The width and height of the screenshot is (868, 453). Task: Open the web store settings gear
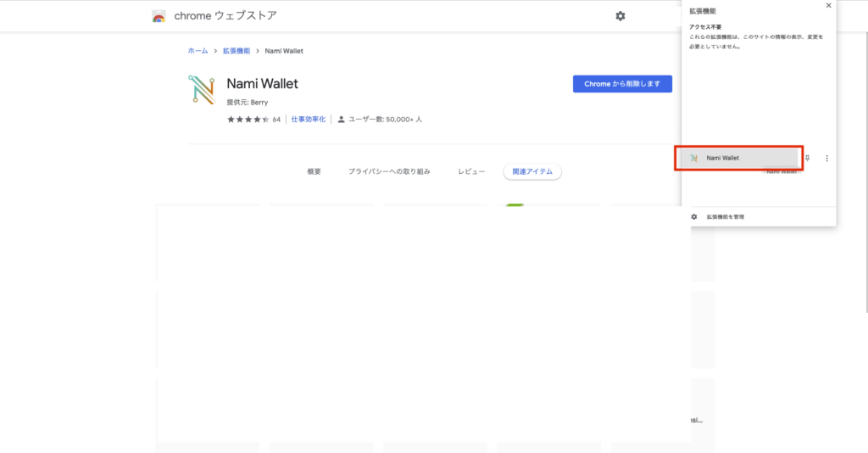620,16
